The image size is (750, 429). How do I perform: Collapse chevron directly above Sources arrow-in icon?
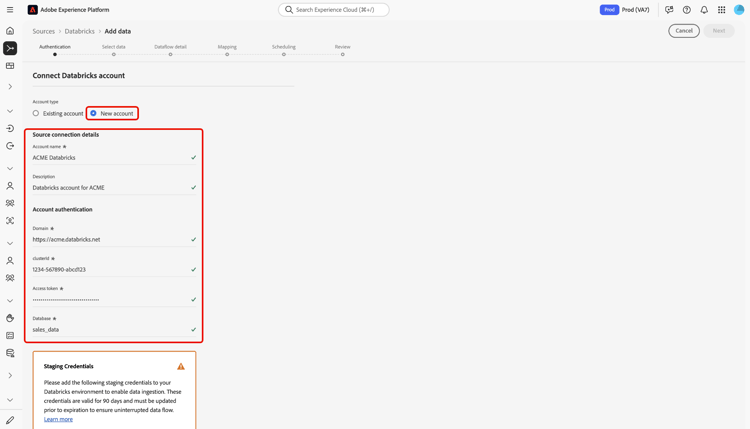[x=10, y=111]
